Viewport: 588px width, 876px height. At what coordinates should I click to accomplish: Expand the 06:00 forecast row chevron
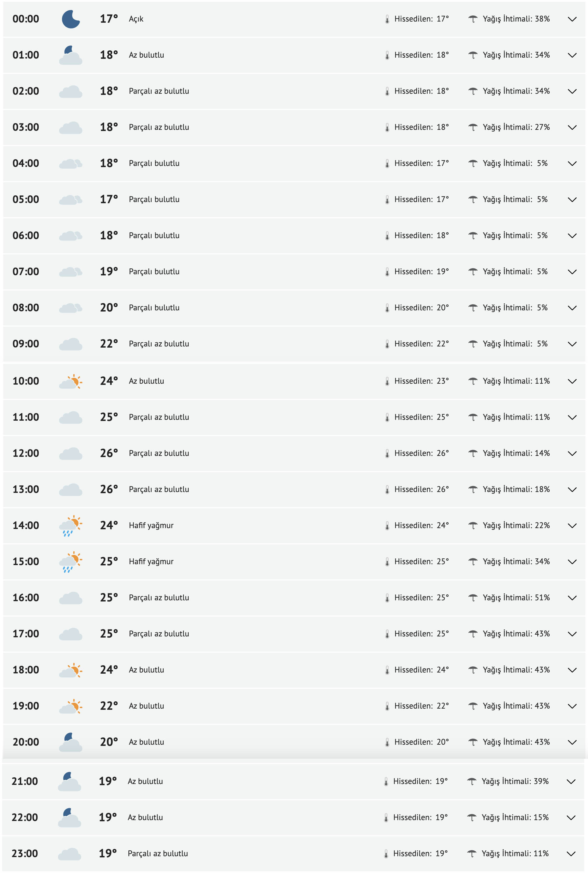[x=572, y=236]
